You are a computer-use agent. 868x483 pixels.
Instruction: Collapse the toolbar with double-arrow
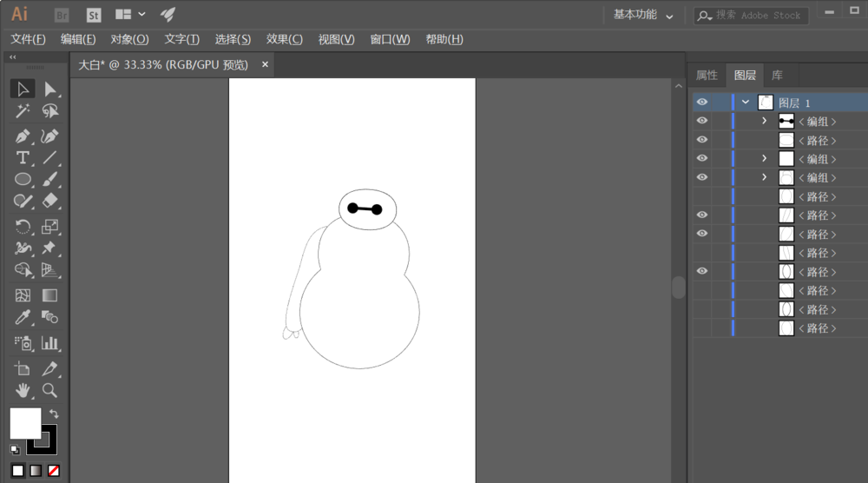[x=13, y=56]
